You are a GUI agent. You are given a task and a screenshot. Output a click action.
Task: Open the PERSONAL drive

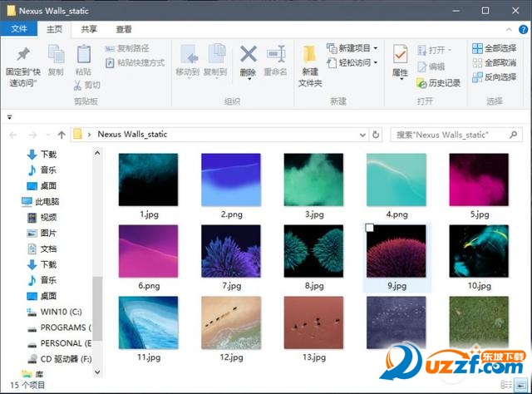click(59, 343)
